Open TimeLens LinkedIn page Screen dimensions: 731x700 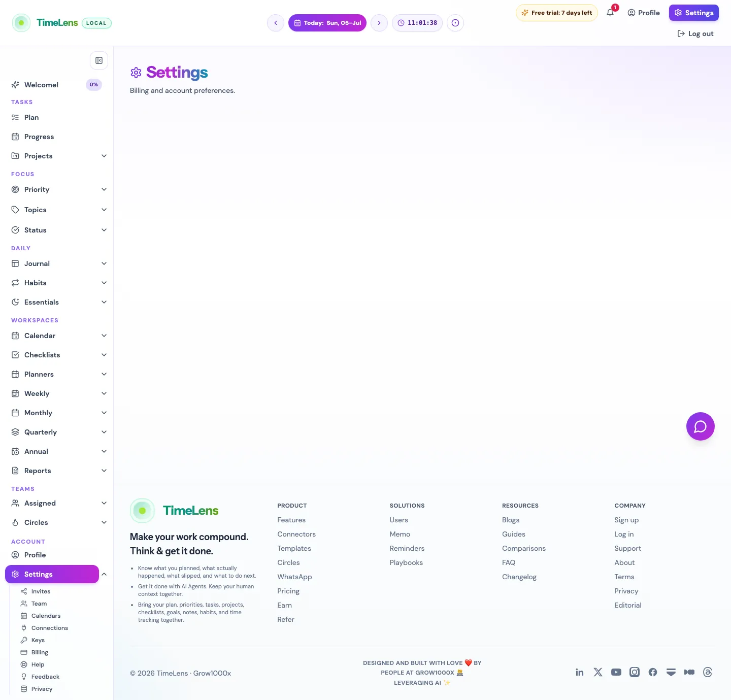pos(580,672)
